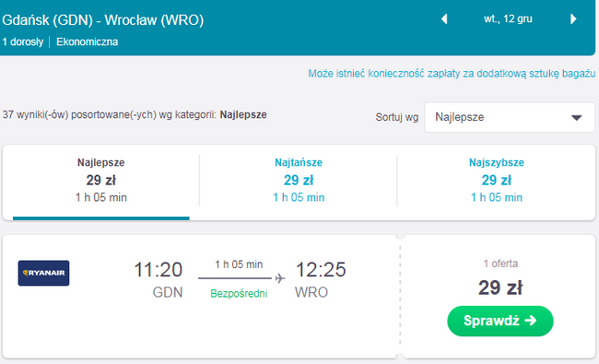The height and width of the screenshot is (364, 599).
Task: Click the arrival time 12:25
Action: coord(321,270)
